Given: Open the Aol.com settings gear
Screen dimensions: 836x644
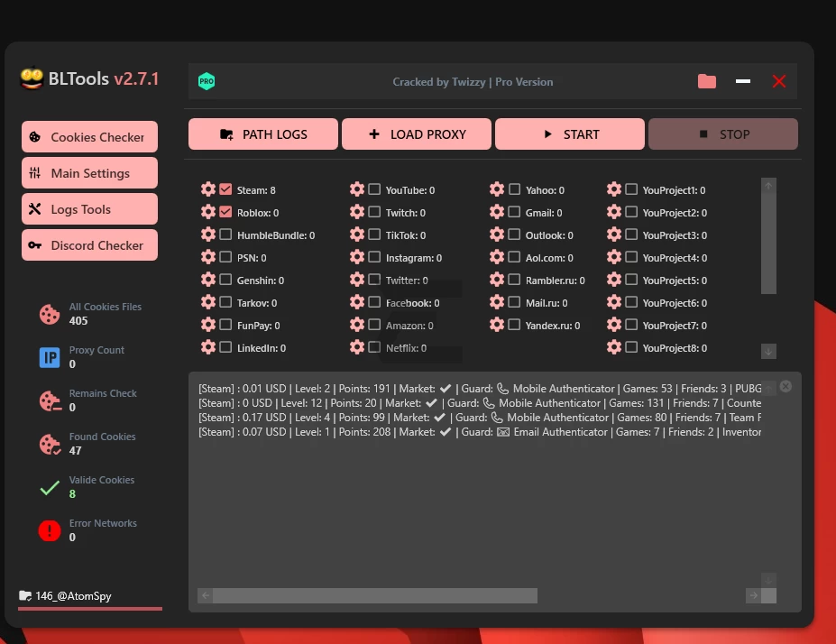Looking at the screenshot, I should (496, 257).
